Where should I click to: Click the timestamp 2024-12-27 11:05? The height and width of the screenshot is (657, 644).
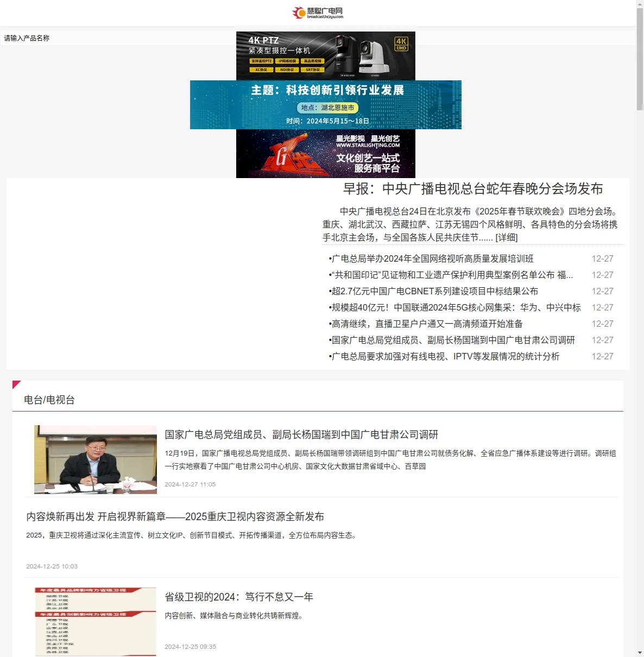tap(190, 484)
